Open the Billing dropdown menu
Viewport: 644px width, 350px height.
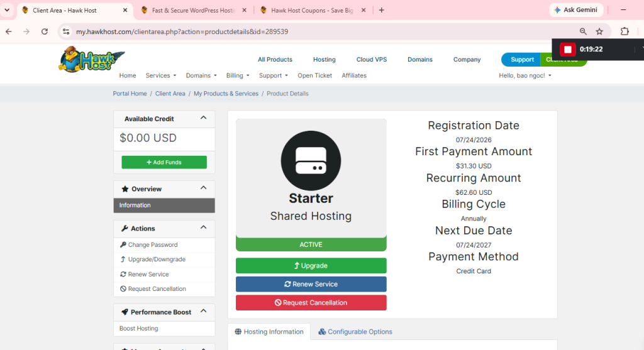tap(238, 75)
